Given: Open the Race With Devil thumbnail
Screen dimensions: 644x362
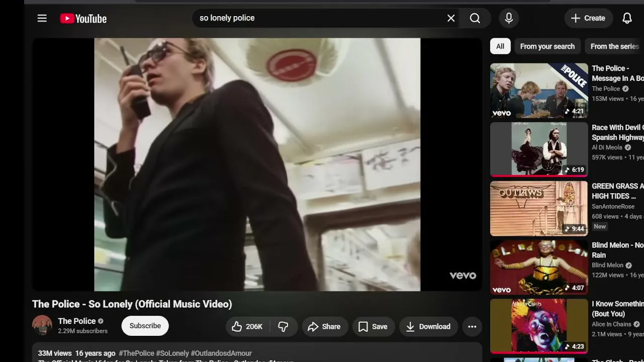Looking at the screenshot, I should click(x=539, y=149).
